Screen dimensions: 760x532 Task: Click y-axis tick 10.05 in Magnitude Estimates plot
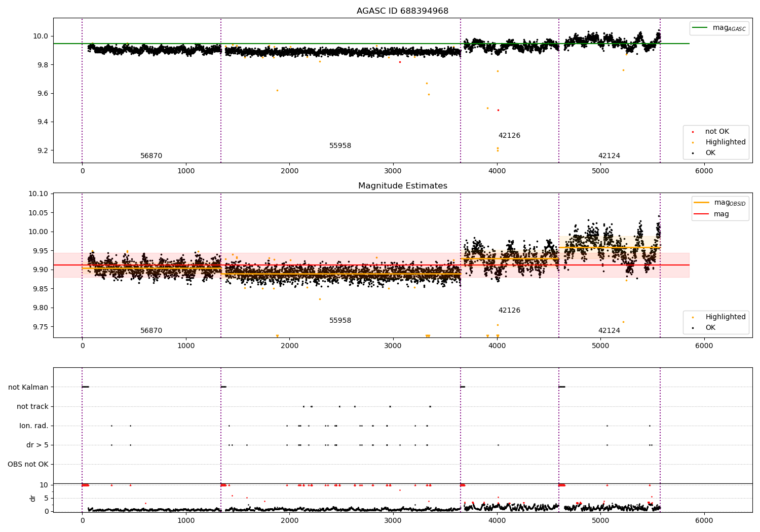(x=39, y=213)
